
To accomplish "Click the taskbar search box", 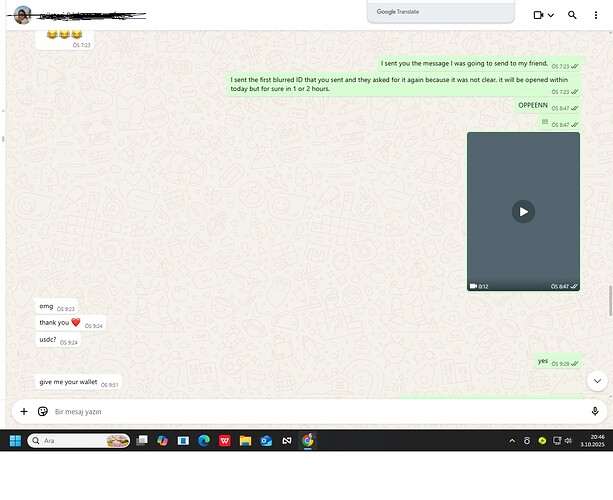I will pos(80,440).
